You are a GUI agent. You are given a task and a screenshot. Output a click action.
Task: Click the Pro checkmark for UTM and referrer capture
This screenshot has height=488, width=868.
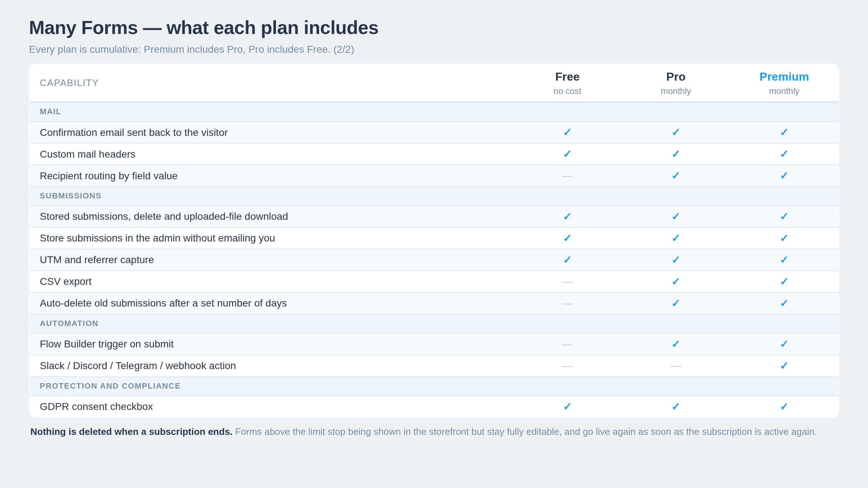pyautogui.click(x=676, y=260)
